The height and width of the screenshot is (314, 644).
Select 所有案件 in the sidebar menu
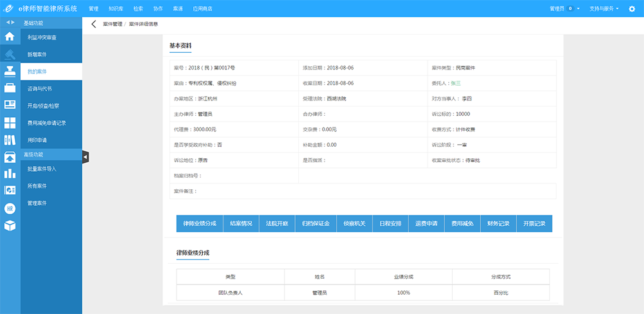37,186
